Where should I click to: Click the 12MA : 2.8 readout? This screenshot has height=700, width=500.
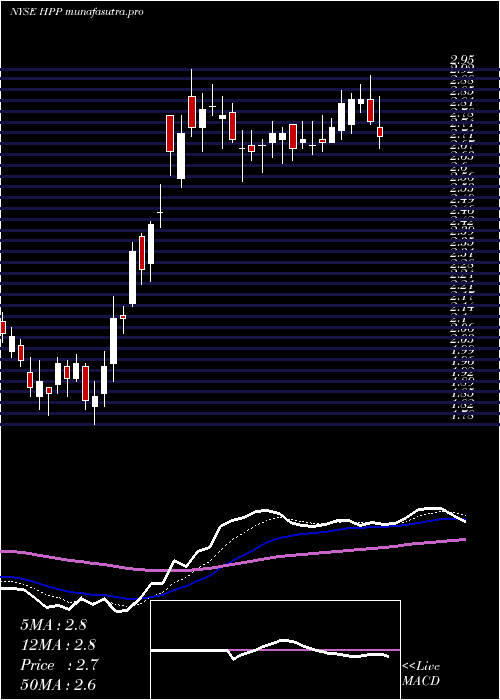tap(58, 645)
